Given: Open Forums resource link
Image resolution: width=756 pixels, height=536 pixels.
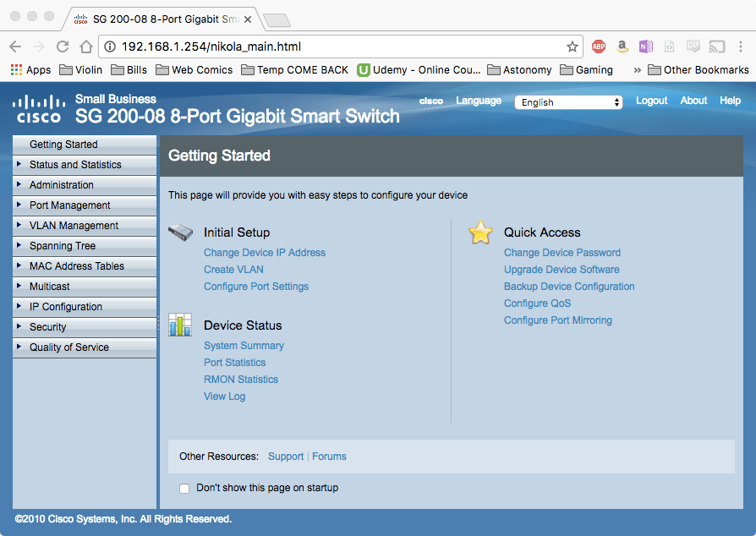Looking at the screenshot, I should point(329,457).
